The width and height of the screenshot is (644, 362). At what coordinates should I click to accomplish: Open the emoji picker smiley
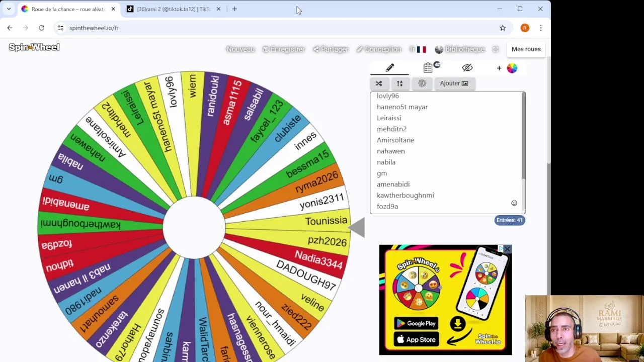point(514,203)
